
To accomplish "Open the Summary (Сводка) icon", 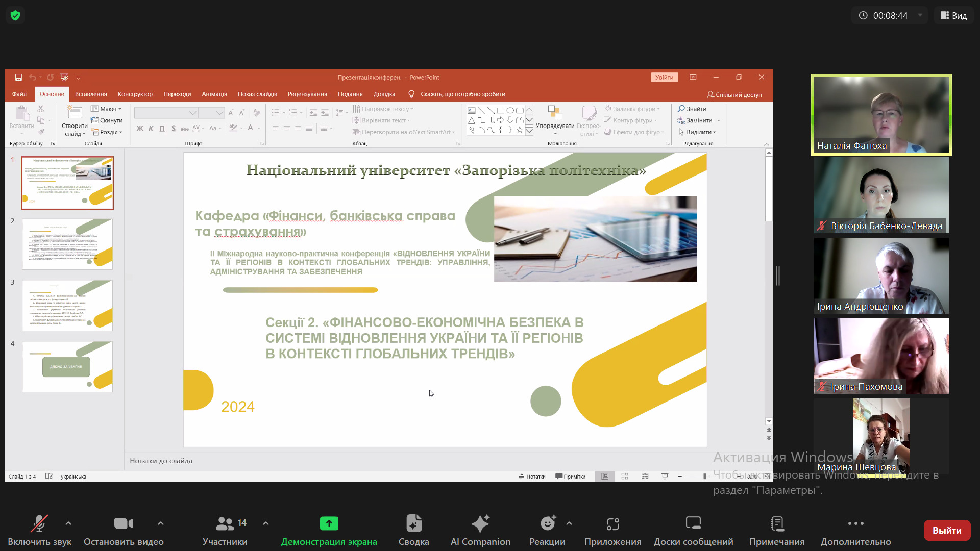I will [x=413, y=524].
